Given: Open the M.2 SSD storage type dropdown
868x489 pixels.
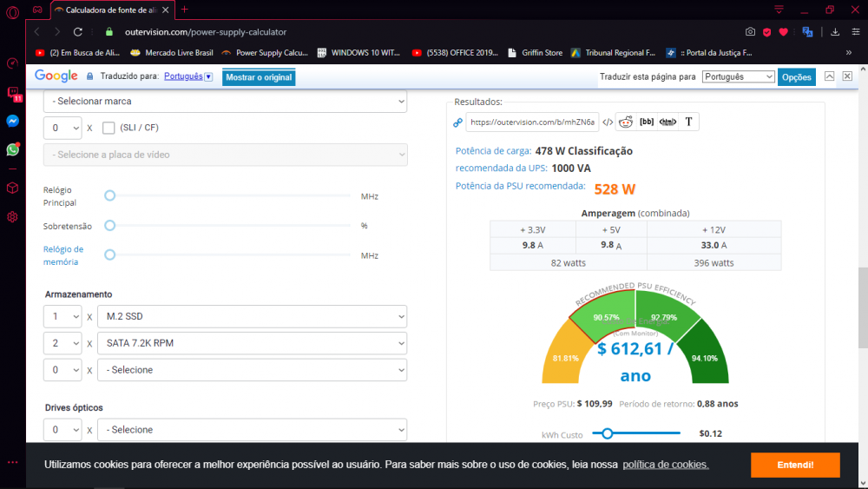Looking at the screenshot, I should click(252, 316).
